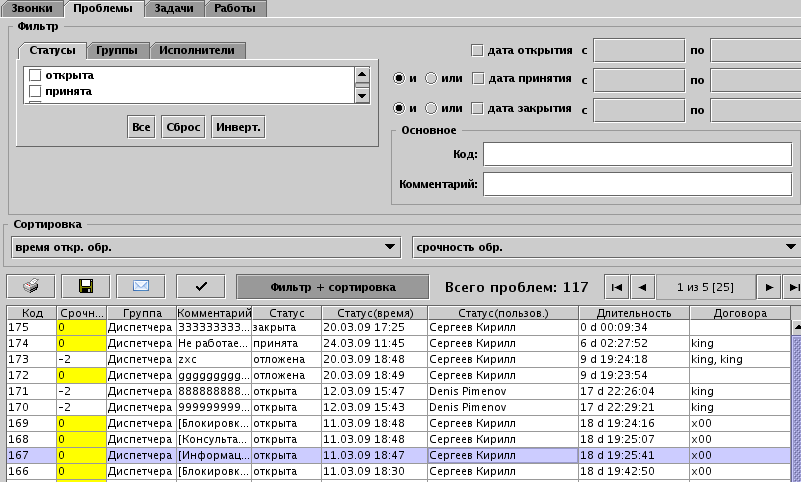Open the 'Исполнители' filter tab
The image size is (801, 482).
click(197, 50)
